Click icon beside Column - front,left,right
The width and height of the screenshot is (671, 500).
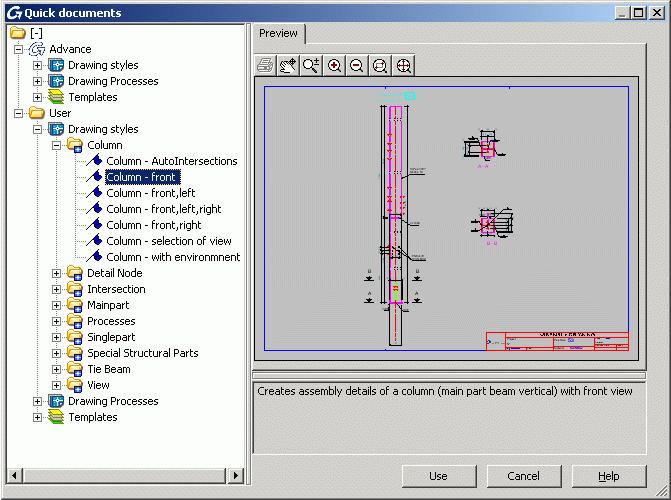[x=94, y=209]
